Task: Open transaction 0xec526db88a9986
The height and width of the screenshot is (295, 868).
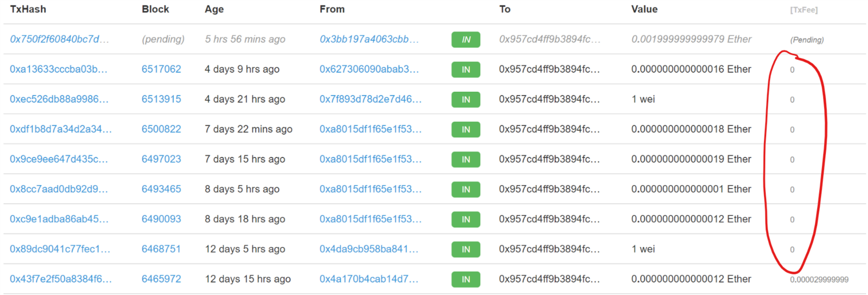Action: coord(59,99)
